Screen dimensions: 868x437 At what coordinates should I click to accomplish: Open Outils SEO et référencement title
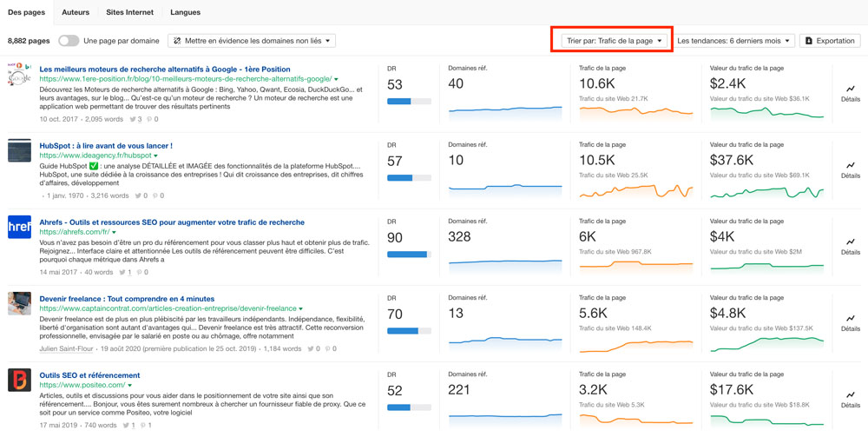pyautogui.click(x=89, y=375)
